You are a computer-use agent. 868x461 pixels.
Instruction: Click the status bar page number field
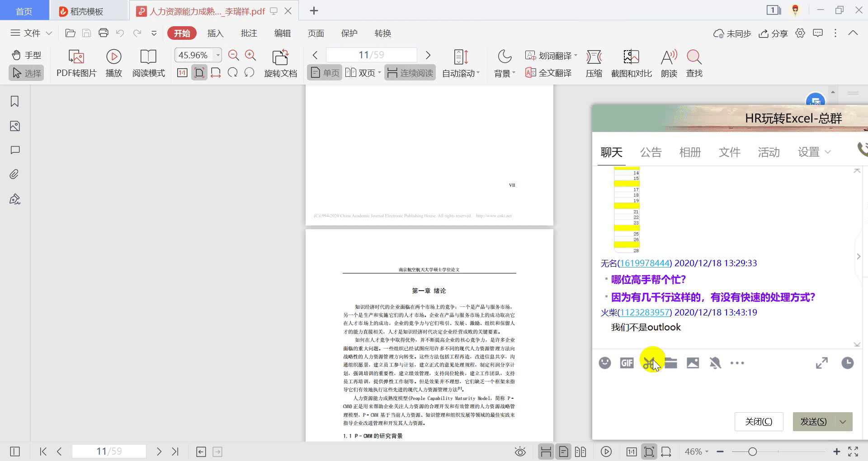coord(109,452)
